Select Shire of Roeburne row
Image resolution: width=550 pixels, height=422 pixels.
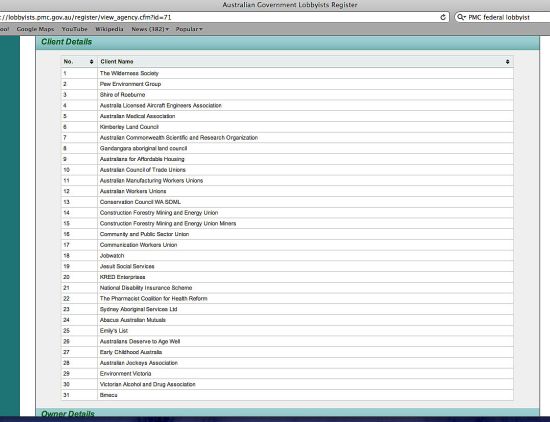[x=287, y=95]
